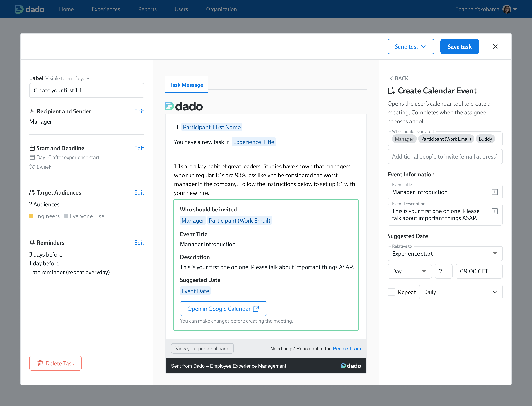532x406 pixels.
Task: Click the yellow Engineers audience color swatch
Action: click(x=31, y=216)
